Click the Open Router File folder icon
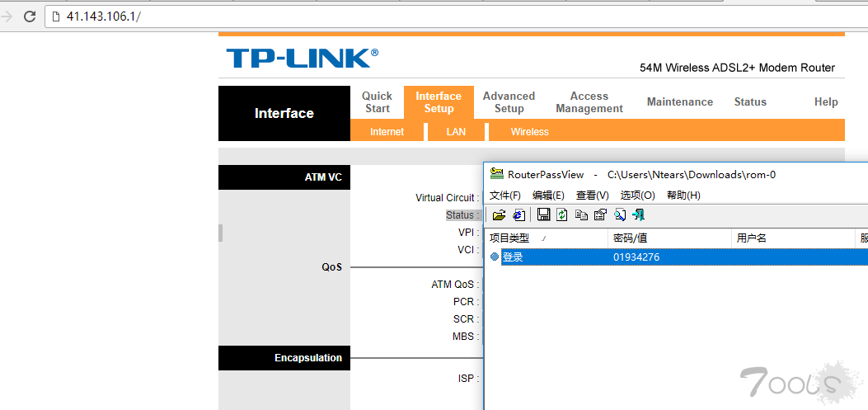The image size is (868, 410). (499, 215)
